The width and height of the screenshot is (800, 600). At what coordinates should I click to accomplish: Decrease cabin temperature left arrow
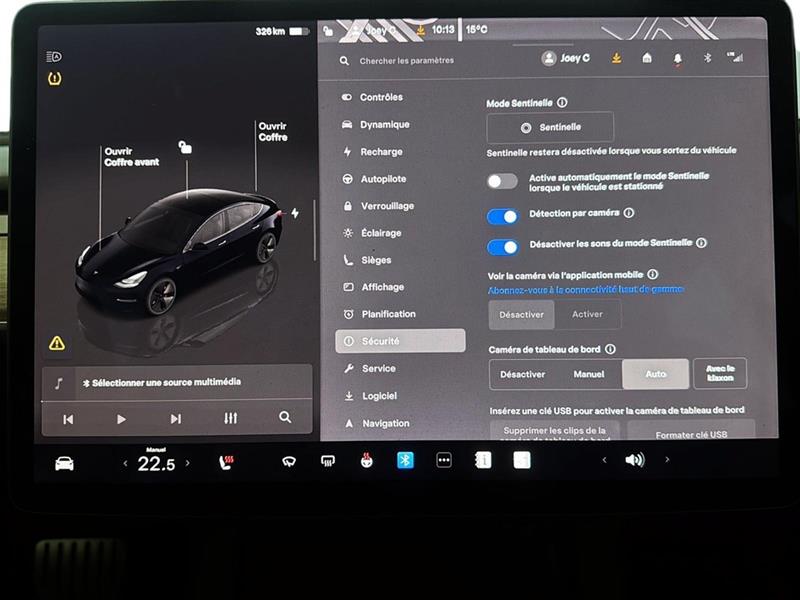(126, 463)
